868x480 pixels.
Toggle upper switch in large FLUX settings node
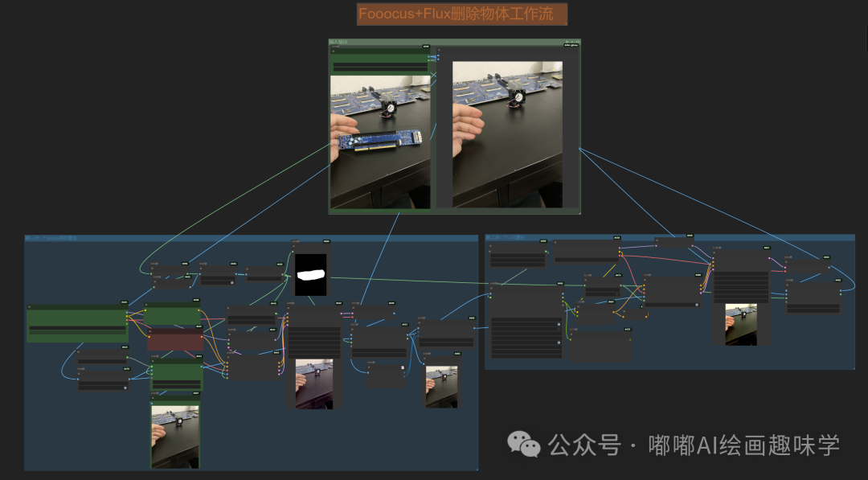point(559,325)
